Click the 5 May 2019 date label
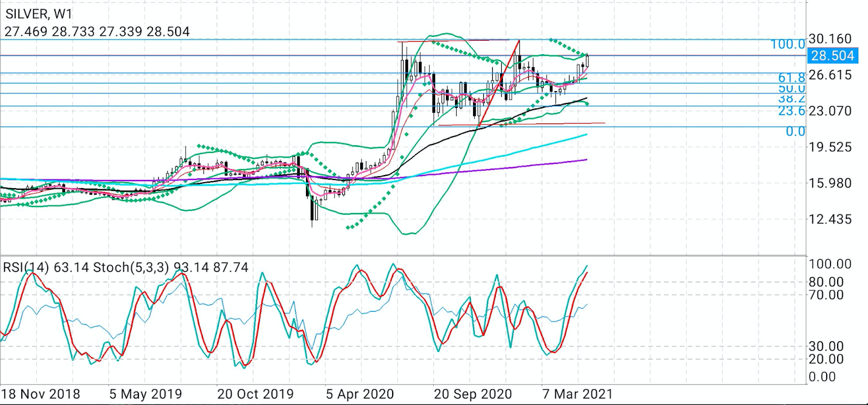The image size is (868, 405). pos(145,394)
